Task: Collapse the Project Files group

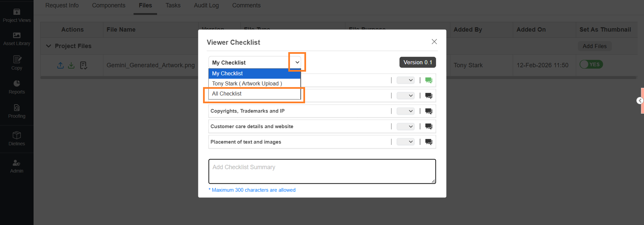Action: (x=49, y=46)
